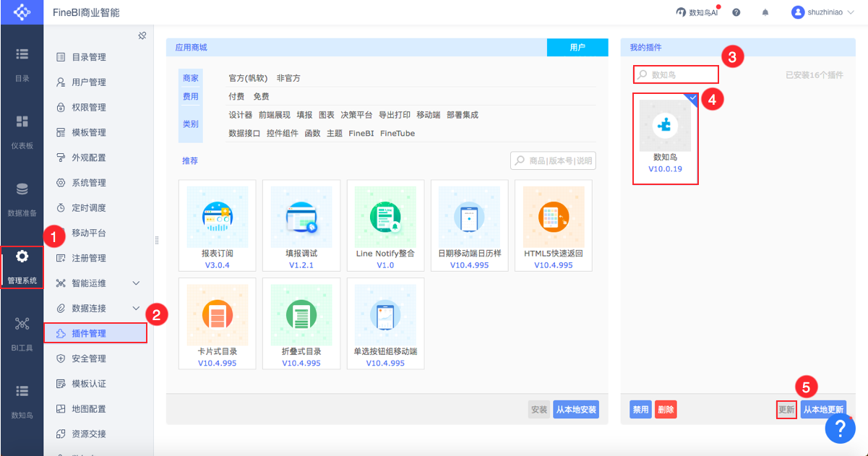868x456 pixels.
Task: Open 数知鸟AI in the top bar
Action: point(697,12)
